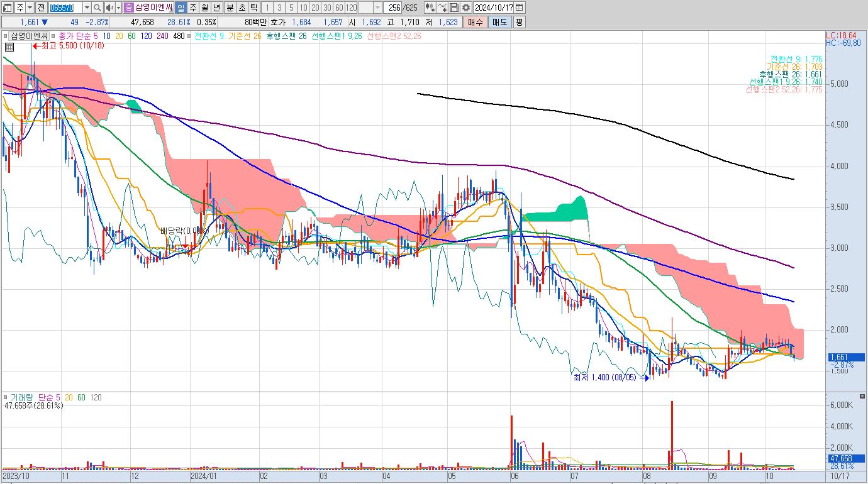Screen dimensions: 868x484
Task: Click the floppy disk save icon
Action: coord(453,8)
